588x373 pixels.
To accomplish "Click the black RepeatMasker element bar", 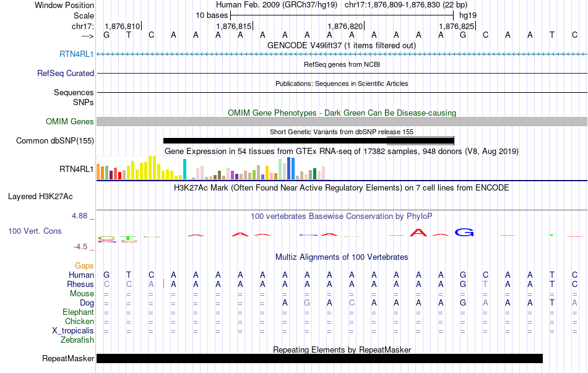I will [319, 358].
